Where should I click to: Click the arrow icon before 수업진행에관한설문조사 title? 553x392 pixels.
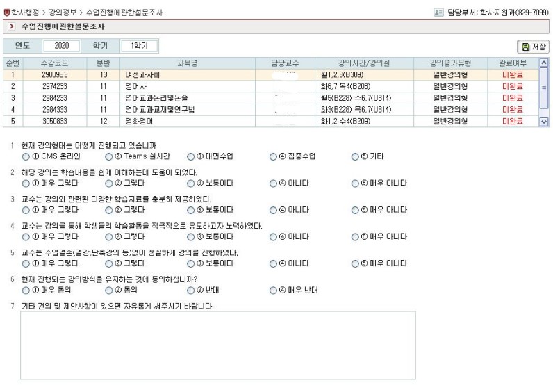point(12,26)
